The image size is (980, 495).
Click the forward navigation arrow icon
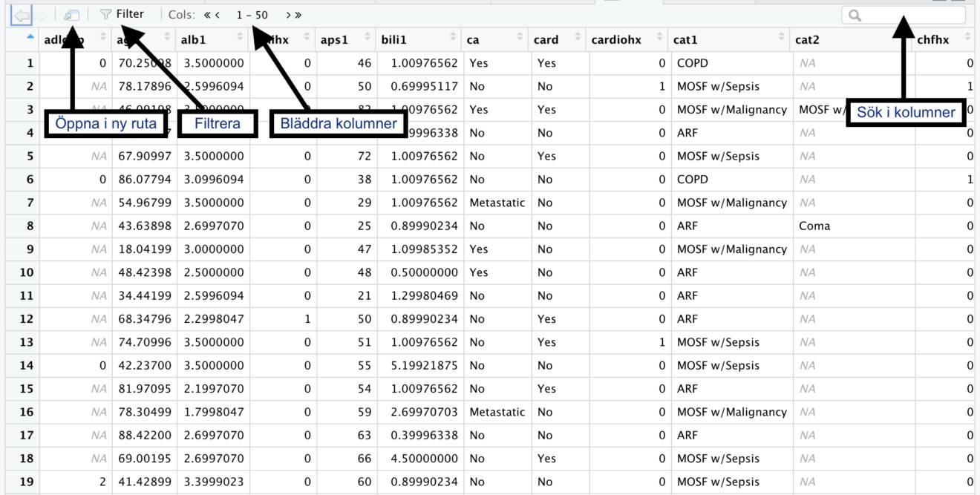(x=42, y=15)
